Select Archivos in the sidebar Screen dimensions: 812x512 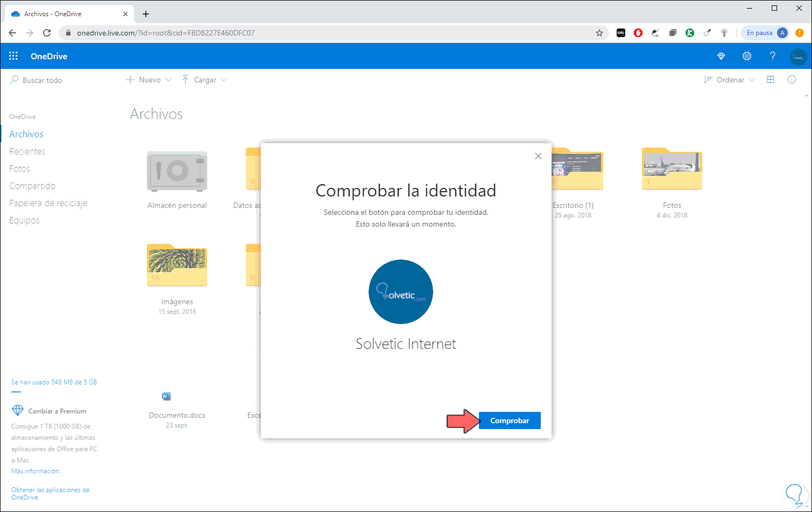[26, 134]
